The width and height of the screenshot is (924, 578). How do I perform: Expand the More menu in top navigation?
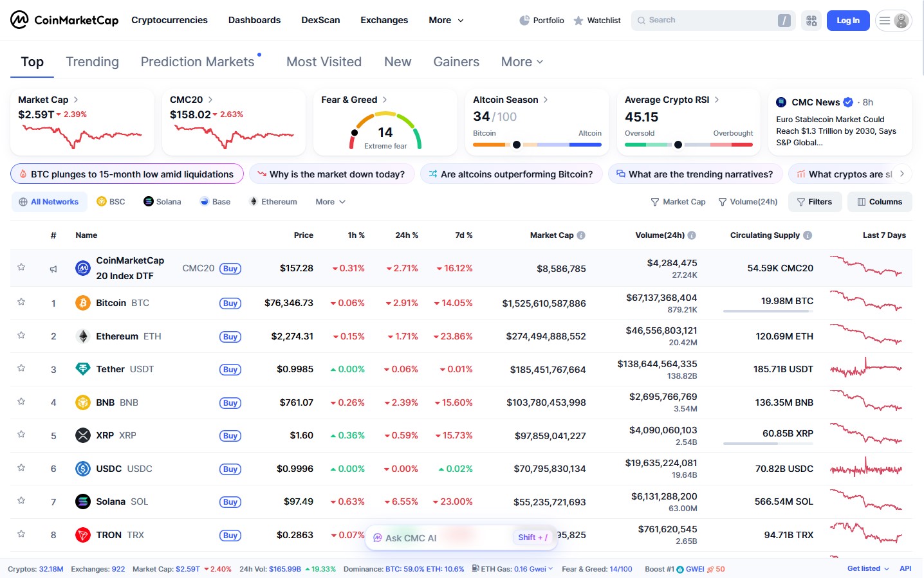click(446, 20)
